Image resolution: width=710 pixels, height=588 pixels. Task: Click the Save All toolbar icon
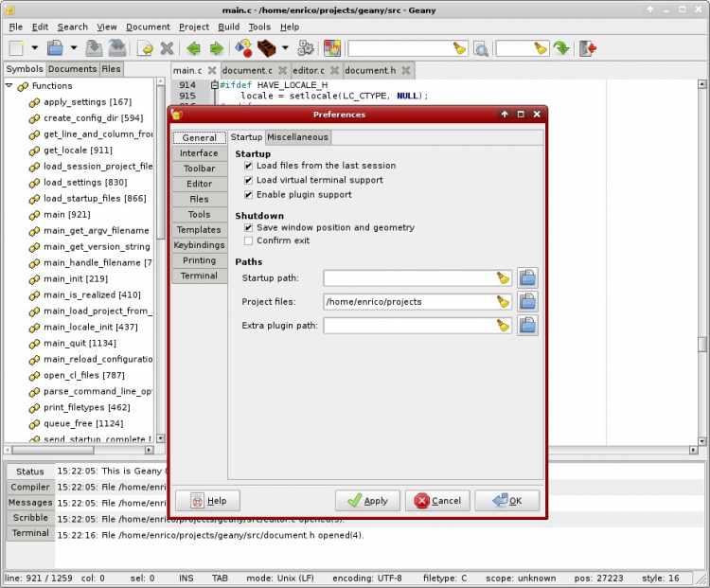click(117, 48)
